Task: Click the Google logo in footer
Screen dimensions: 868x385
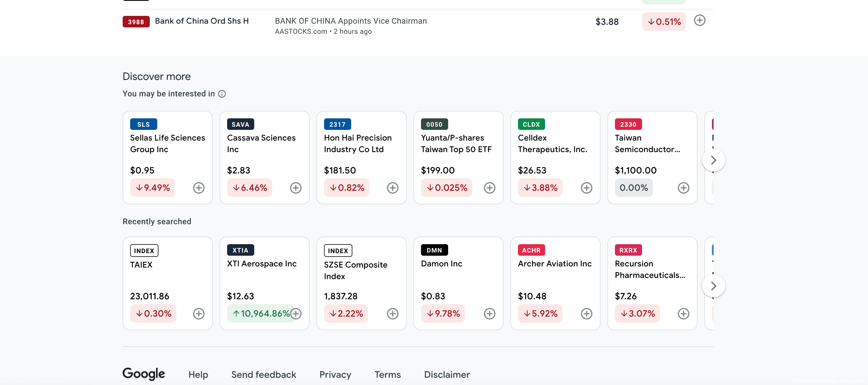Action: [x=143, y=373]
